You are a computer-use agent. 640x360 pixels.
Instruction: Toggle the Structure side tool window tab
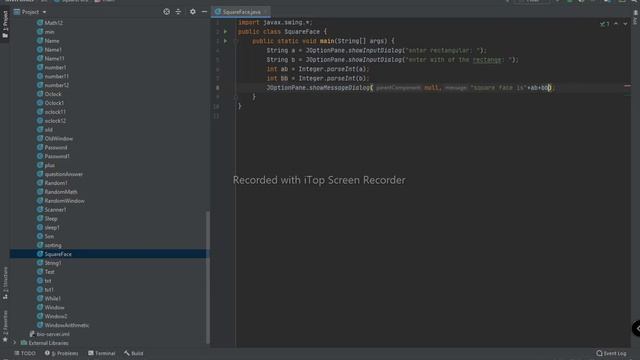coord(5,283)
